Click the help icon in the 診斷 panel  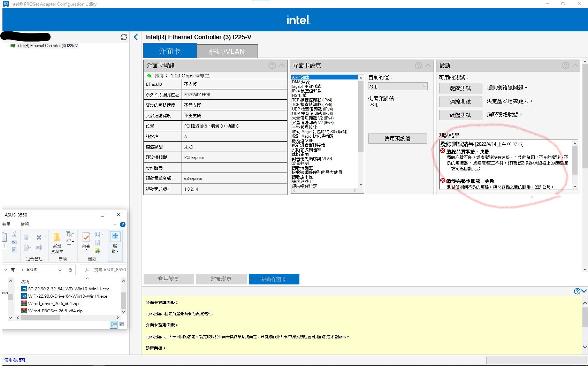565,65
